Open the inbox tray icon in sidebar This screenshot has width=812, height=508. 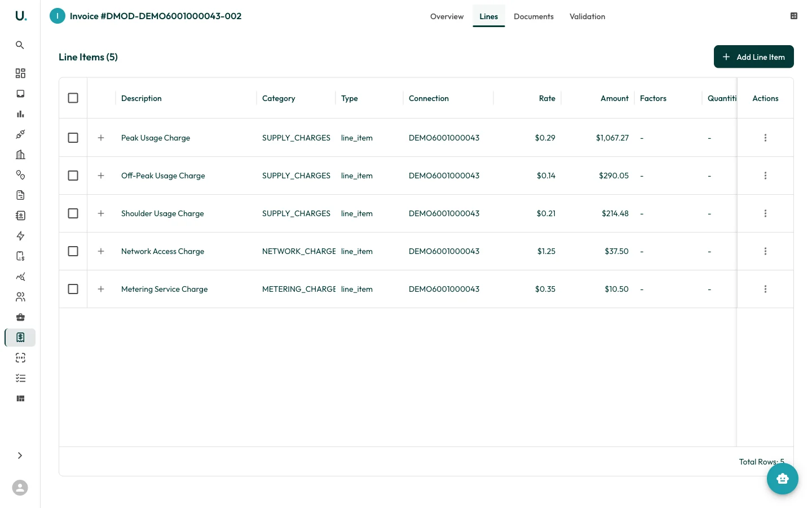tap(20, 94)
